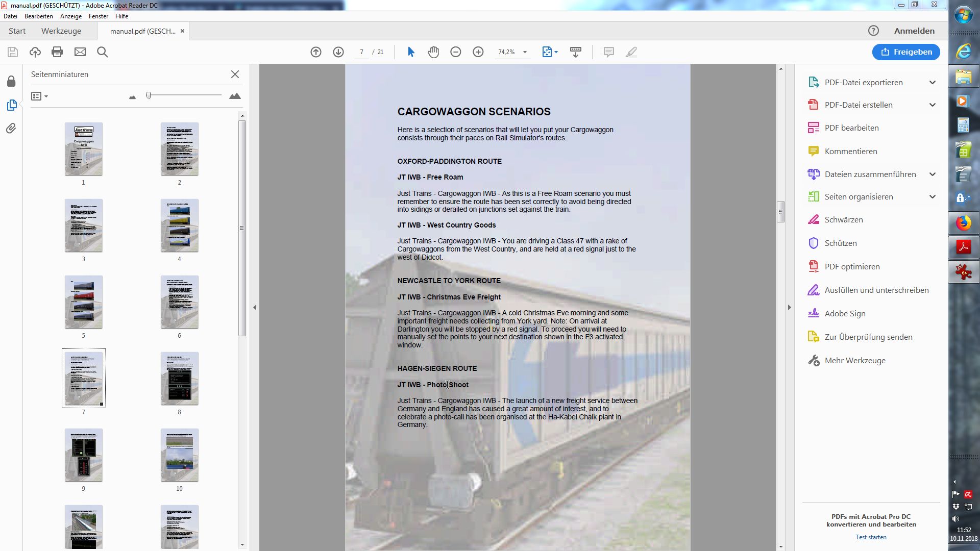
Task: Open the Fenster menu
Action: [x=99, y=16]
